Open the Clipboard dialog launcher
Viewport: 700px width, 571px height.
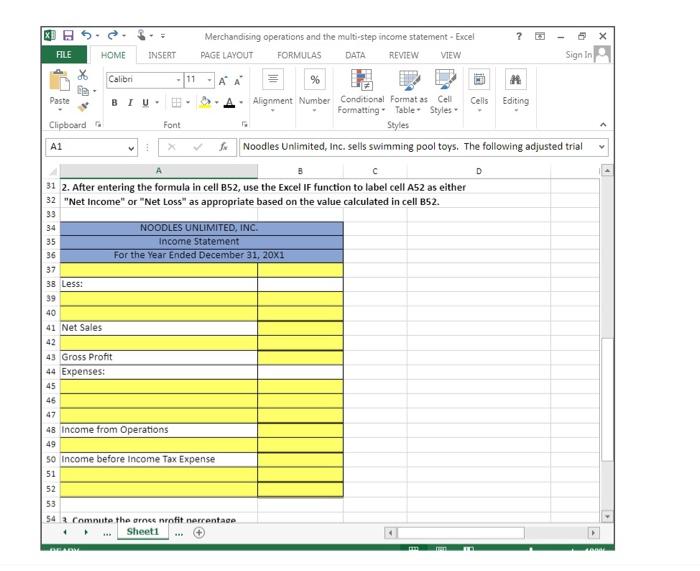(98, 124)
